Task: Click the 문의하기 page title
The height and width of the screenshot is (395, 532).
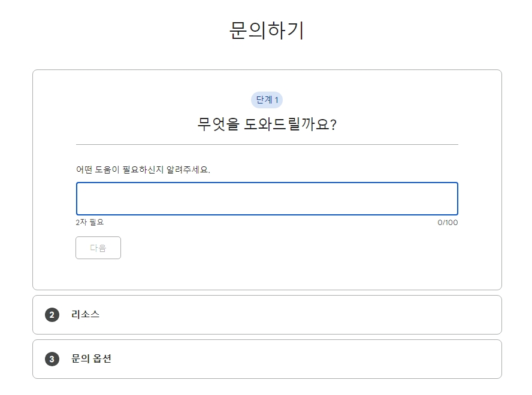Action: 266,28
